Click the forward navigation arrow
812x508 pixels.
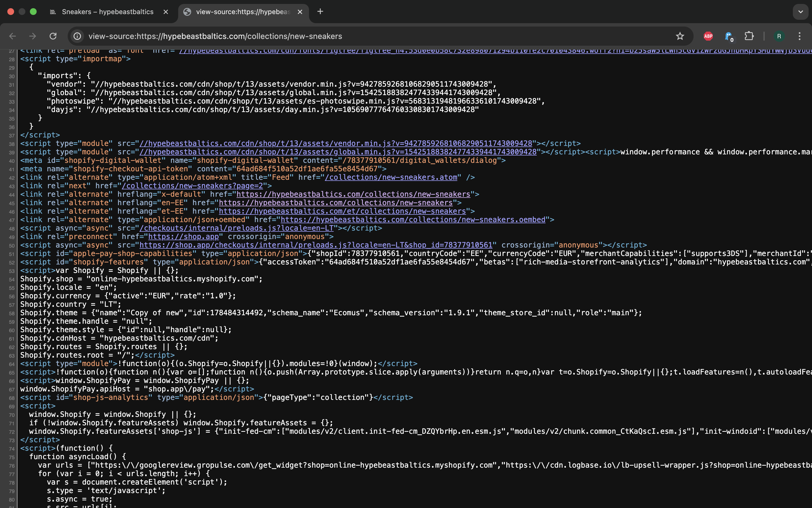(x=32, y=36)
